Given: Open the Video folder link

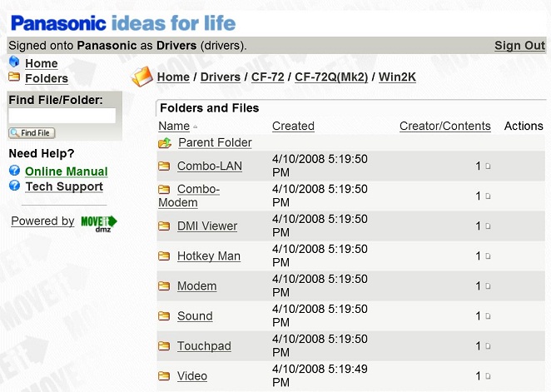Looking at the screenshot, I should (192, 376).
